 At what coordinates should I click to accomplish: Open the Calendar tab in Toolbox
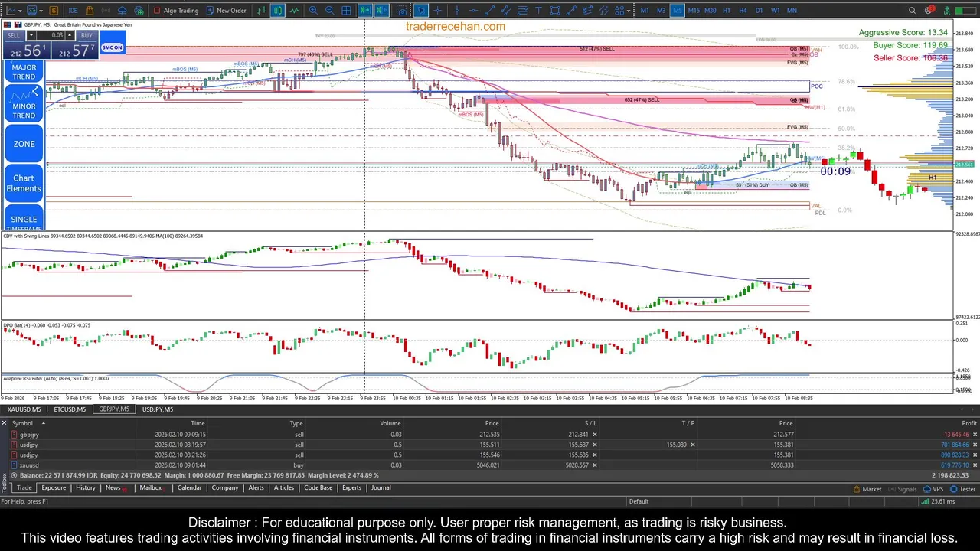(189, 488)
